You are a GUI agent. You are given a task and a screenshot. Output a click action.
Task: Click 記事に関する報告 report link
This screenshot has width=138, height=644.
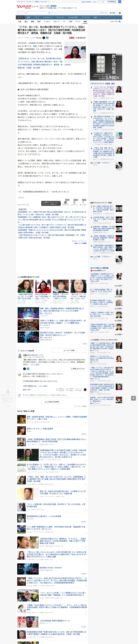tap(24, 205)
